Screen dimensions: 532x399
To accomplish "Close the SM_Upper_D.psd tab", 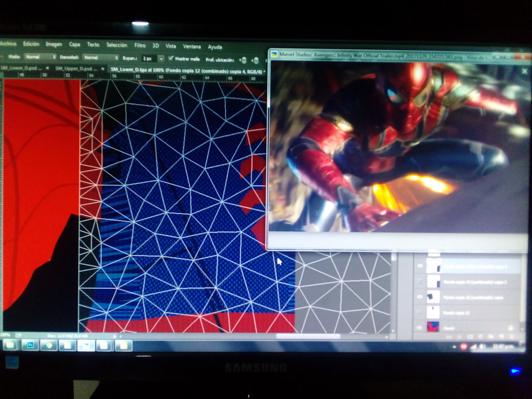I will 102,69.
